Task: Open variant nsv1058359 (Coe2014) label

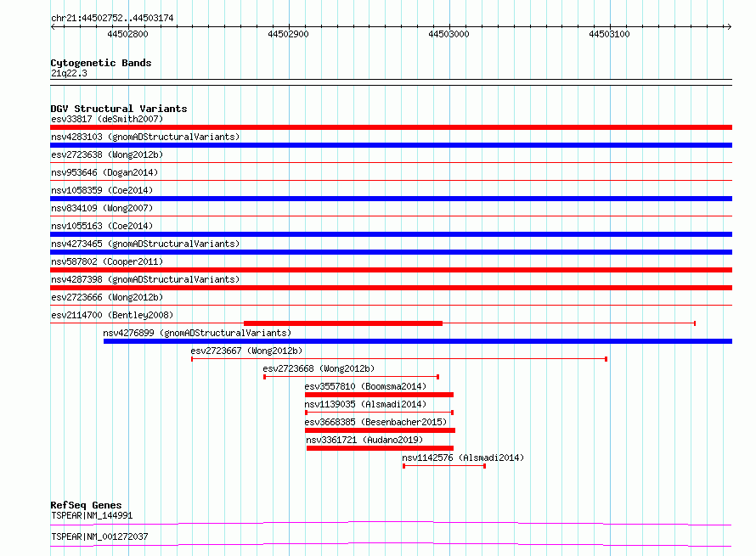Action: click(102, 190)
